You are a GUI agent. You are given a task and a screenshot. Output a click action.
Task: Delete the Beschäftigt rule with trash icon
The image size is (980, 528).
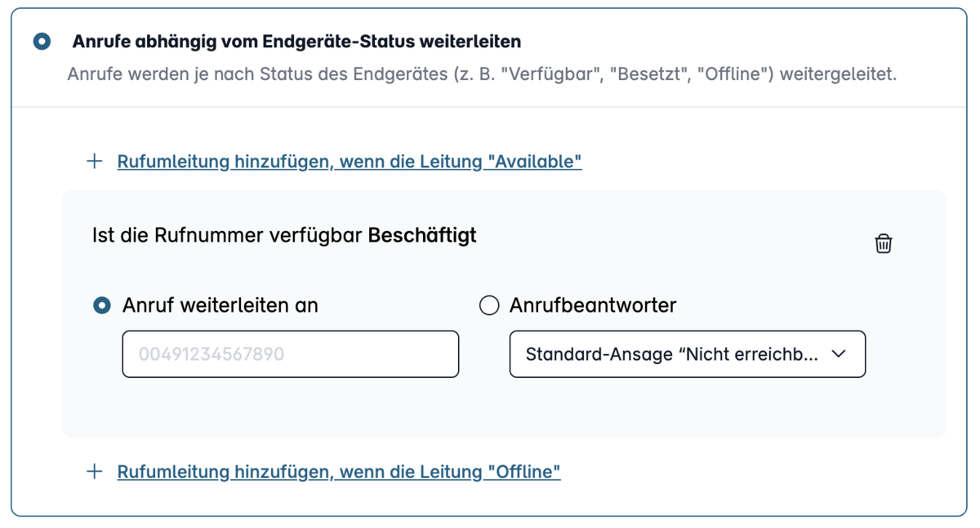coord(884,243)
